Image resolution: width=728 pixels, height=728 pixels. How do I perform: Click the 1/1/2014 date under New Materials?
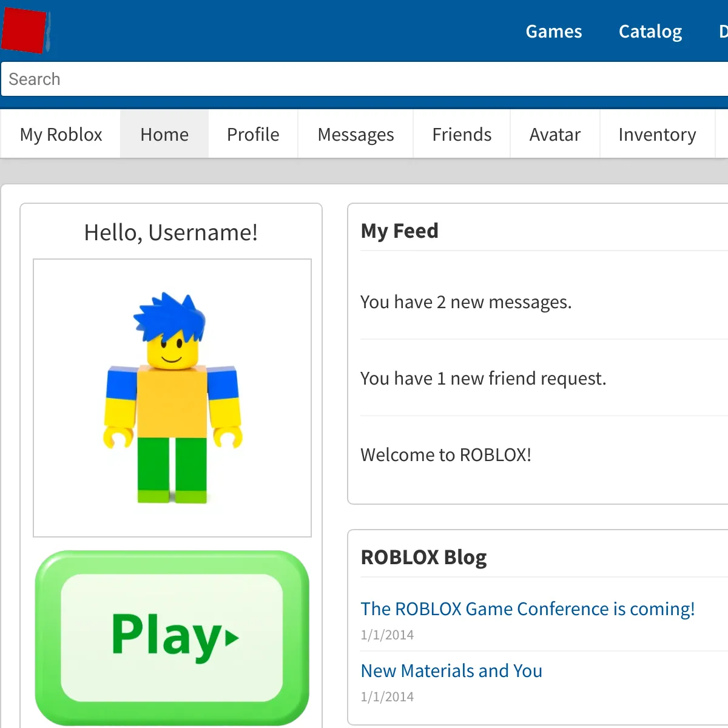click(387, 697)
